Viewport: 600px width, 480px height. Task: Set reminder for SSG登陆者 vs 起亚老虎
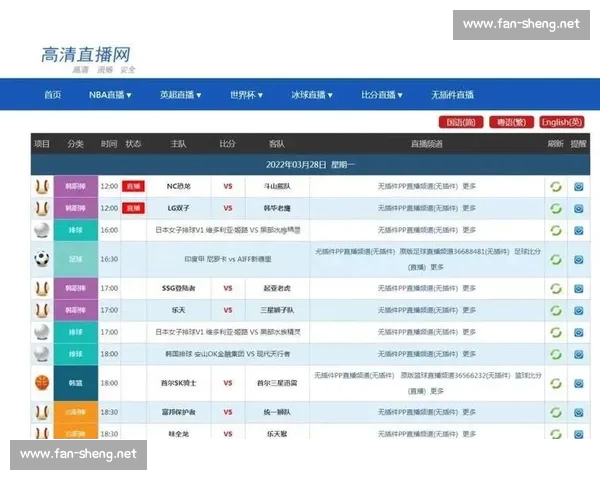pos(579,288)
